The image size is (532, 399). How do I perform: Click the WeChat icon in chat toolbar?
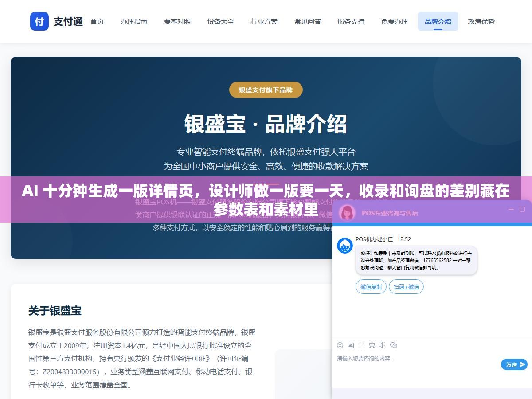pyautogui.click(x=393, y=345)
